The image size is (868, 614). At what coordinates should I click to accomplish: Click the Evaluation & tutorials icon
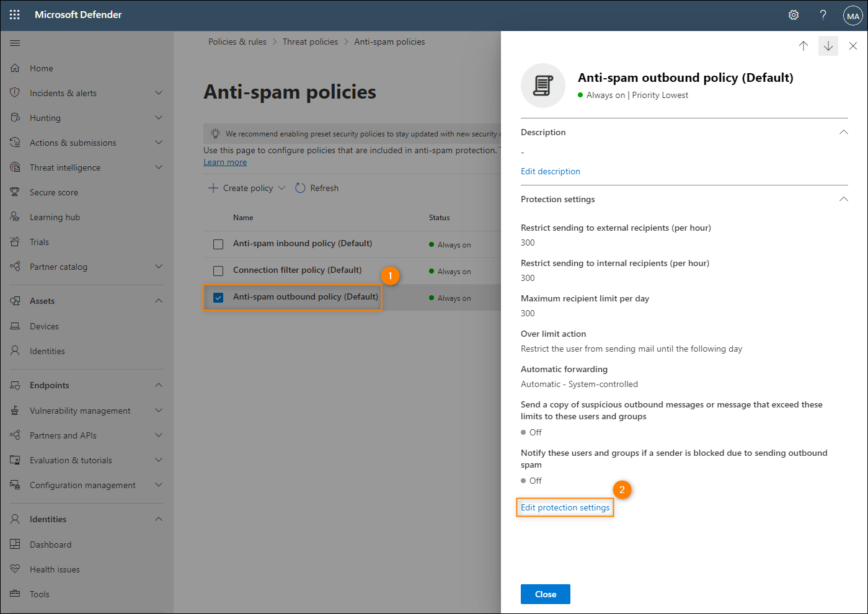point(15,460)
